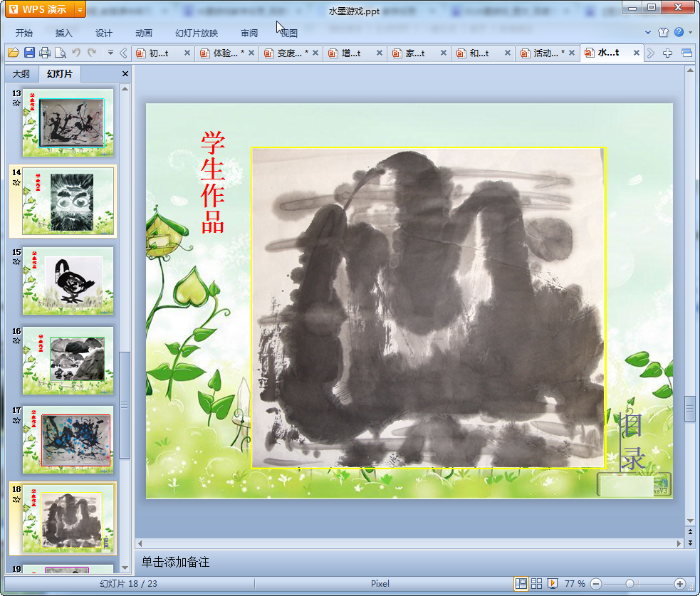This screenshot has width=700, height=596.
Task: Close the 增...t document tab
Action: click(380, 53)
